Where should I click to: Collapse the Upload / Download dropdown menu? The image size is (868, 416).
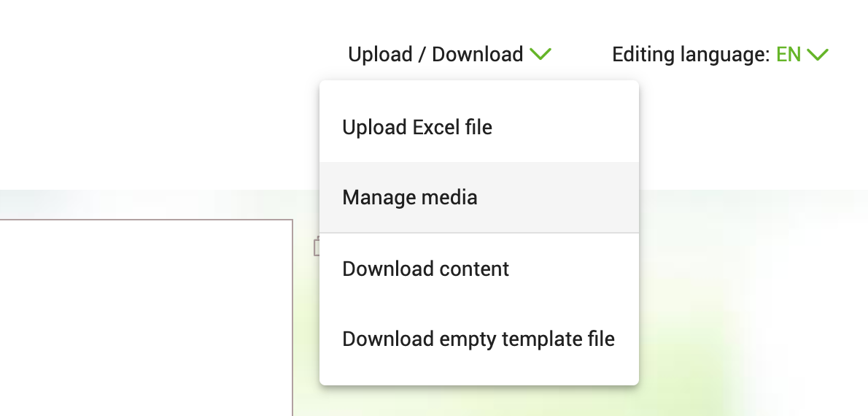click(x=449, y=54)
